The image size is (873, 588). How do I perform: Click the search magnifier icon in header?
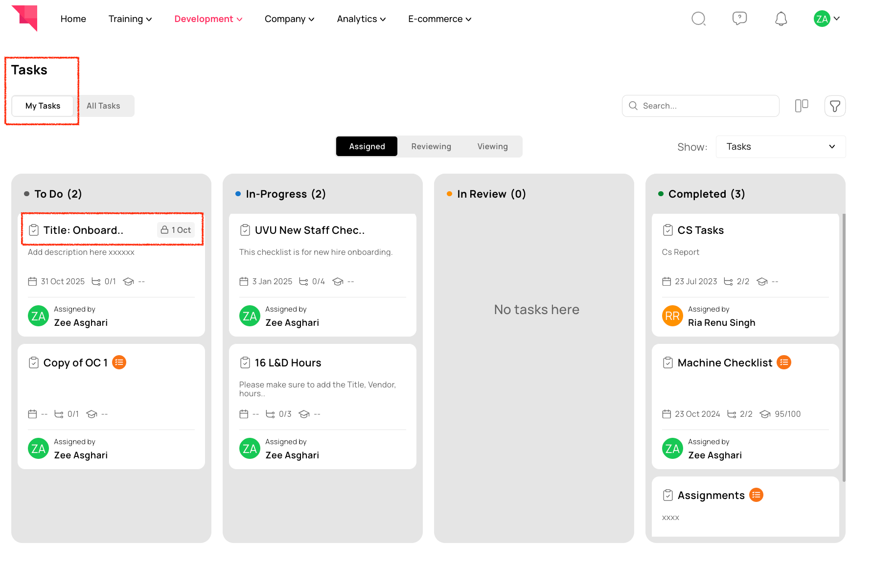pos(698,19)
